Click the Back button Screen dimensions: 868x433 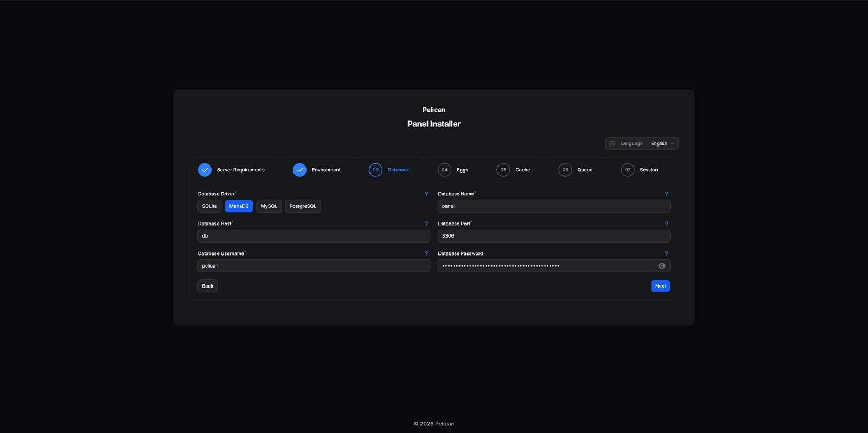[x=208, y=286]
